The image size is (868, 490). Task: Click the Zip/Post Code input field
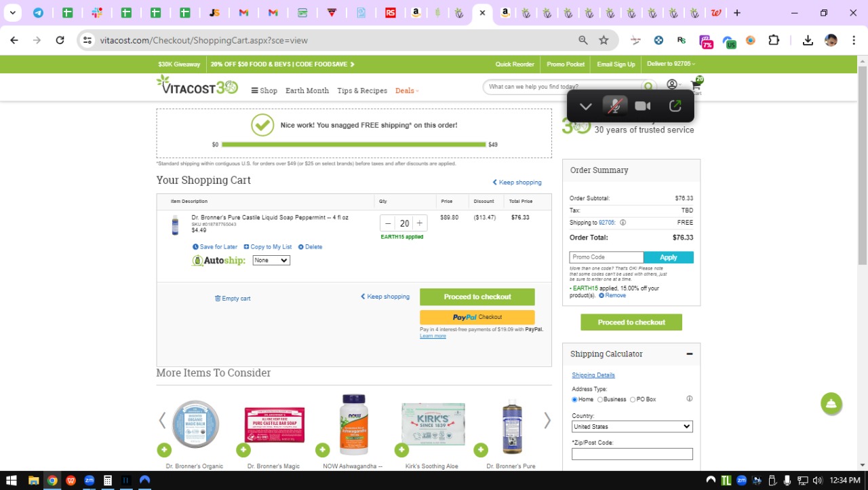tap(632, 454)
